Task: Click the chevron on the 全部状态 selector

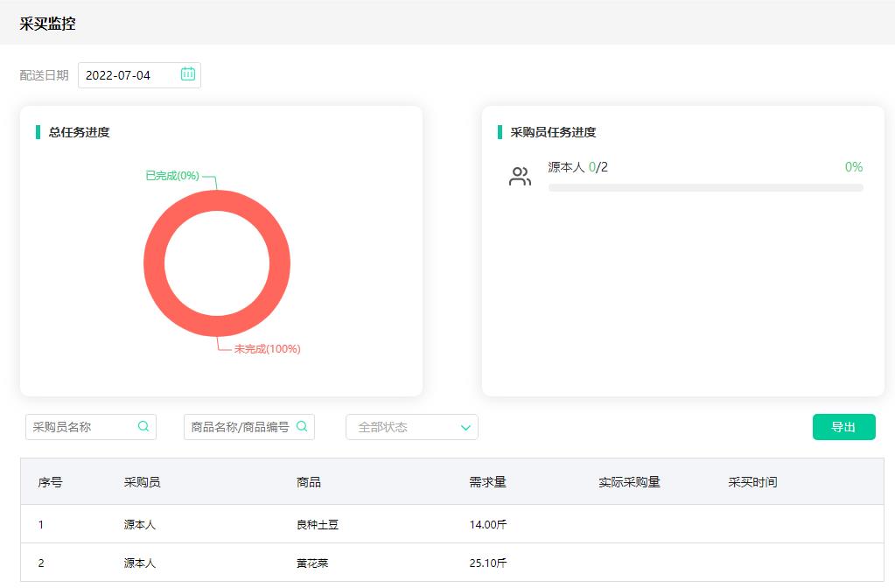Action: [x=466, y=427]
